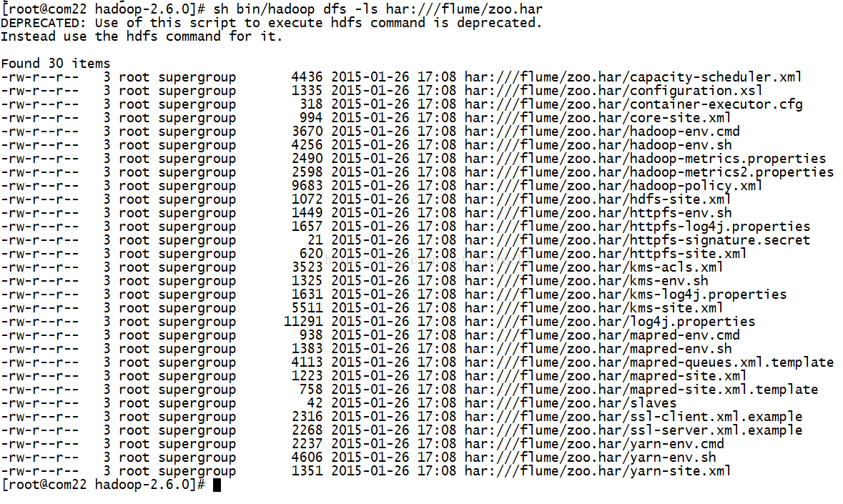The image size is (843, 504).
Task: Click the core-site.xml path line
Action: point(598,118)
